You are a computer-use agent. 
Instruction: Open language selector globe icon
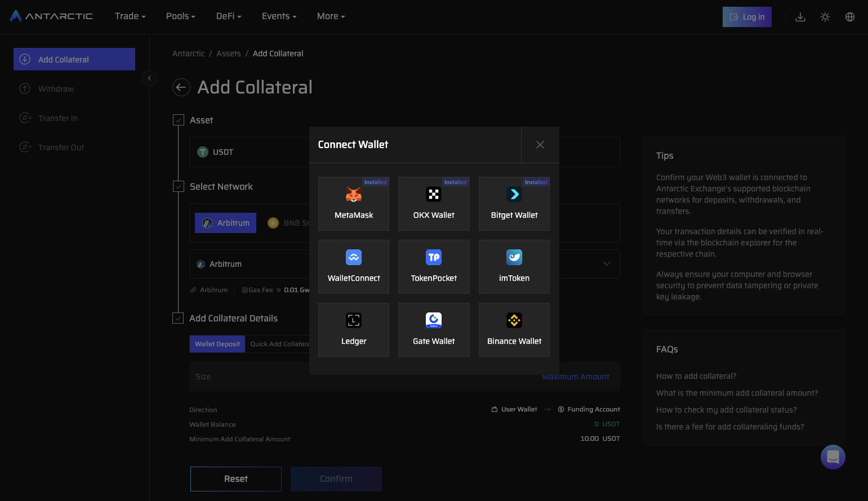850,17
